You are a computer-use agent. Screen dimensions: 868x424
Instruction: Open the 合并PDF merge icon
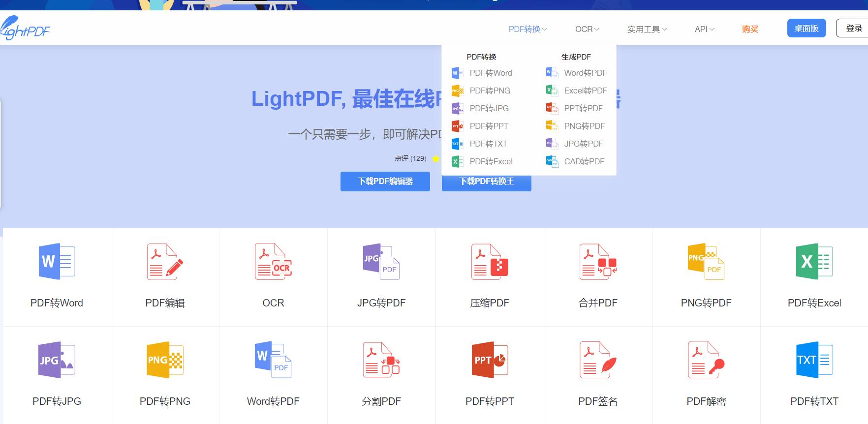coord(598,262)
